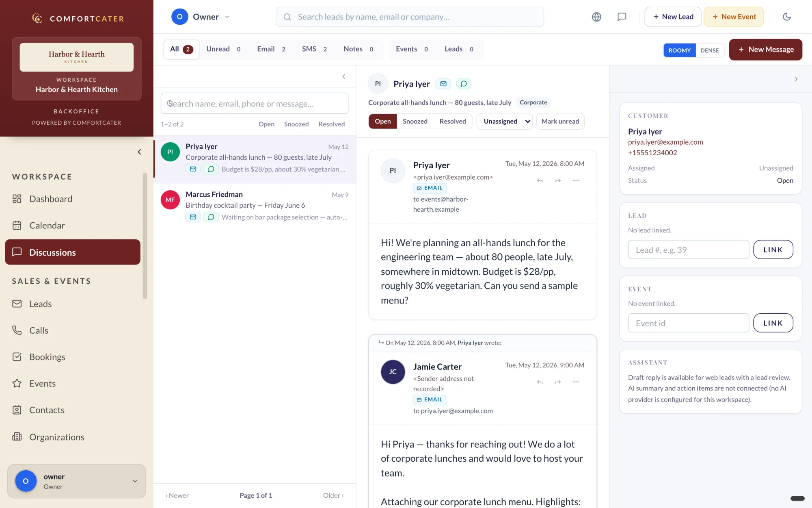The height and width of the screenshot is (508, 812).
Task: Click the sidebar vertical scrollbar
Action: (145, 236)
